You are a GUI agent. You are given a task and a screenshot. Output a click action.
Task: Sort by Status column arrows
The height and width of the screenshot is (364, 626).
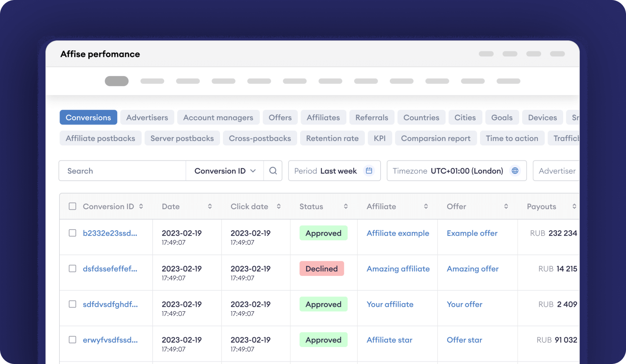[x=346, y=207]
